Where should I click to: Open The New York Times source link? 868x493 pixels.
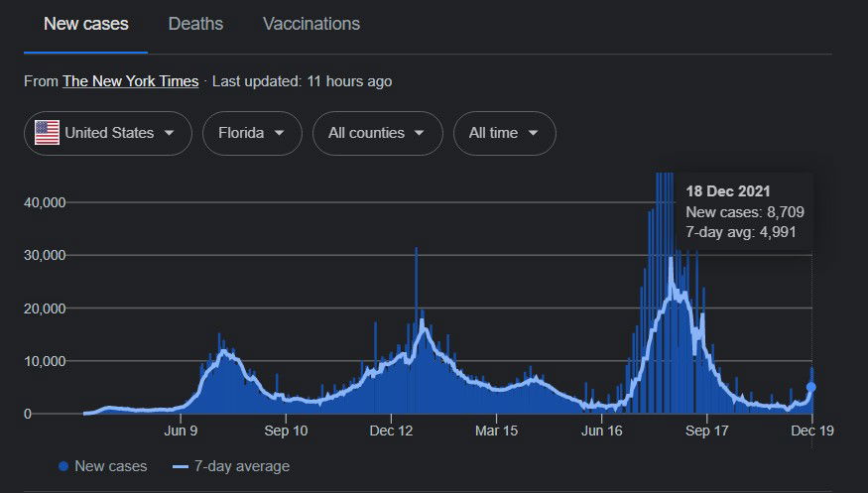(x=130, y=81)
